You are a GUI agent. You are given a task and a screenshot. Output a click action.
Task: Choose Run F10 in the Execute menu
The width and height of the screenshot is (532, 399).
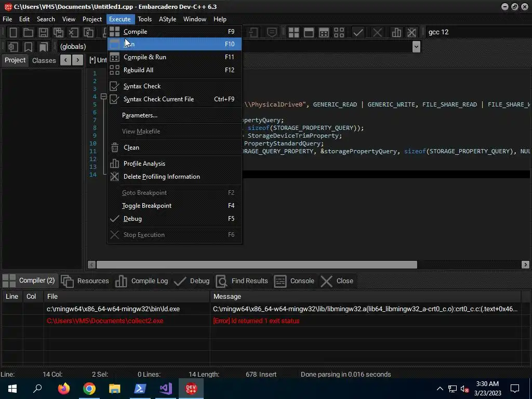coord(175,44)
